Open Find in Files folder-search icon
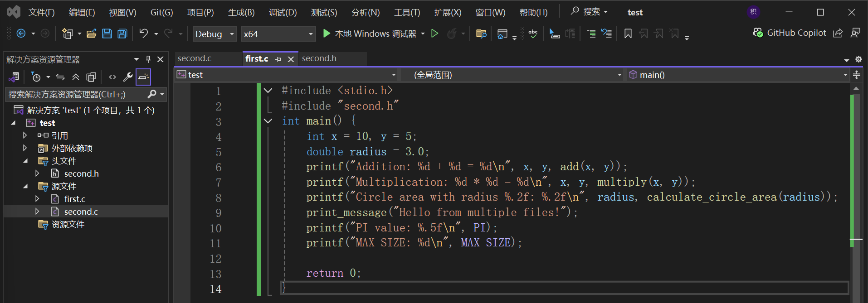The height and width of the screenshot is (303, 868). coord(481,34)
